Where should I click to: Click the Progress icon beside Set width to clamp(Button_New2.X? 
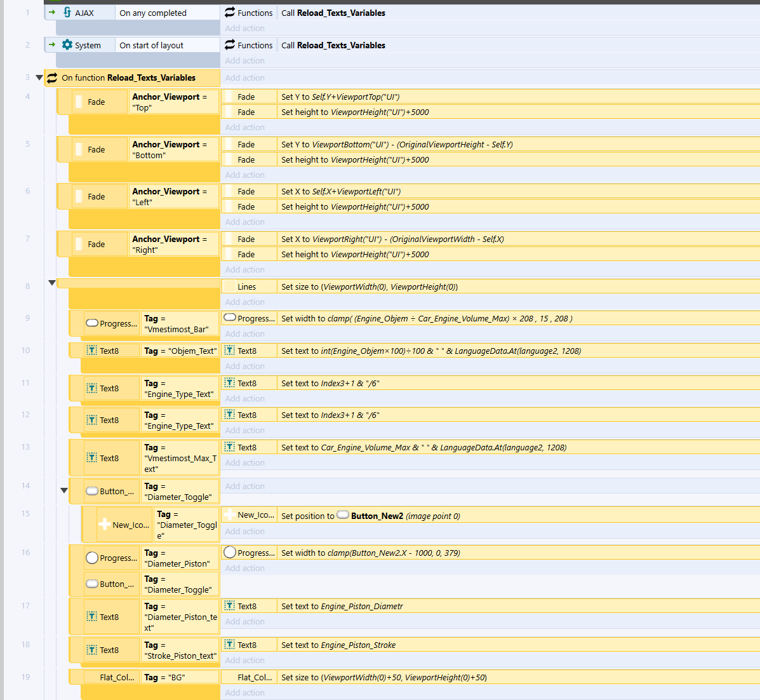(230, 553)
